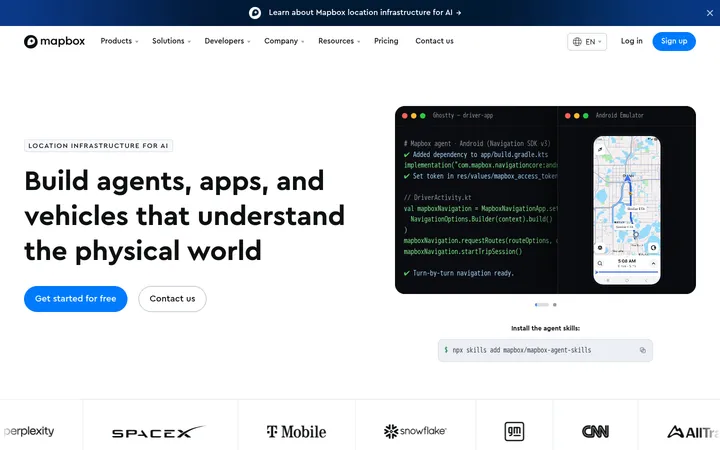The image size is (720, 450).
Task: Click the green dot of the Android Emulator window
Action: coord(585,116)
